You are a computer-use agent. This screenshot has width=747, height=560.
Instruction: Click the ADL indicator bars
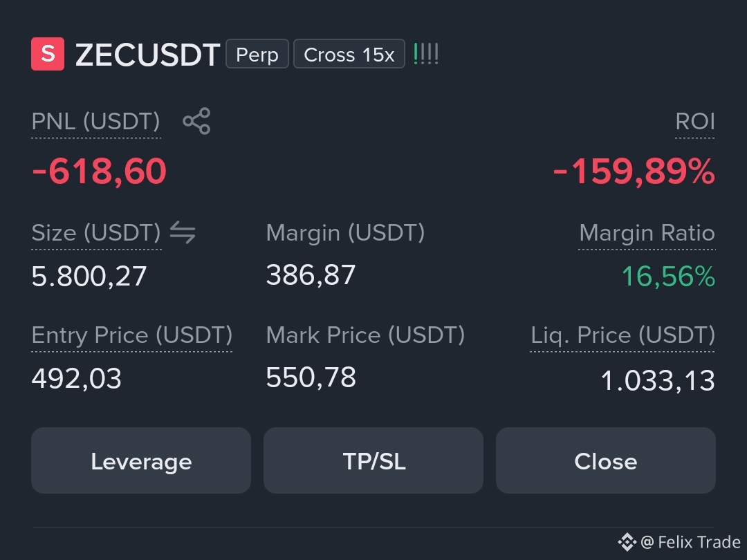[426, 54]
